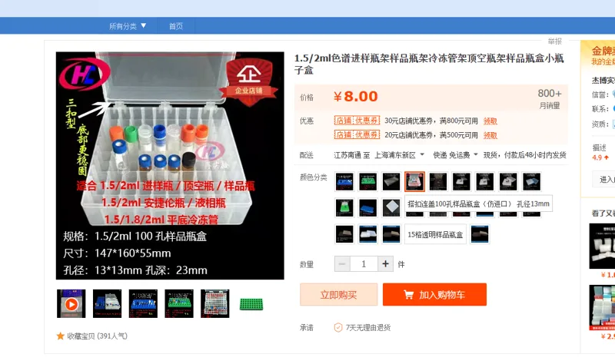
Task: Click the quantity input field showing 1
Action: [364, 264]
